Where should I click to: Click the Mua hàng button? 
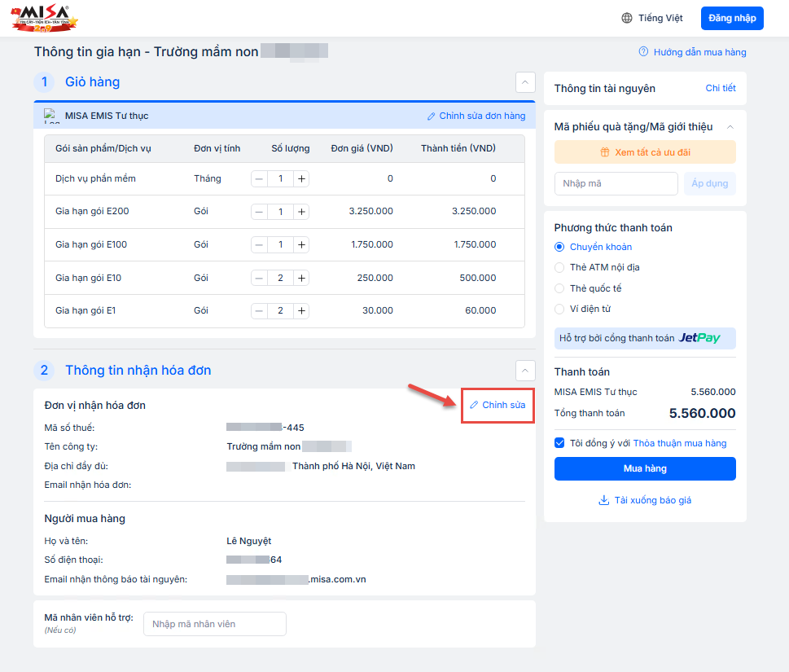(645, 468)
